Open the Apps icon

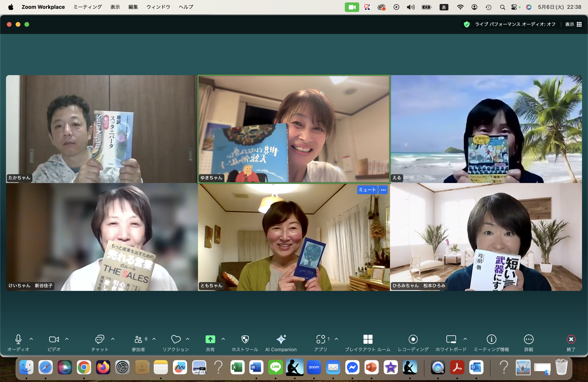coord(320,339)
